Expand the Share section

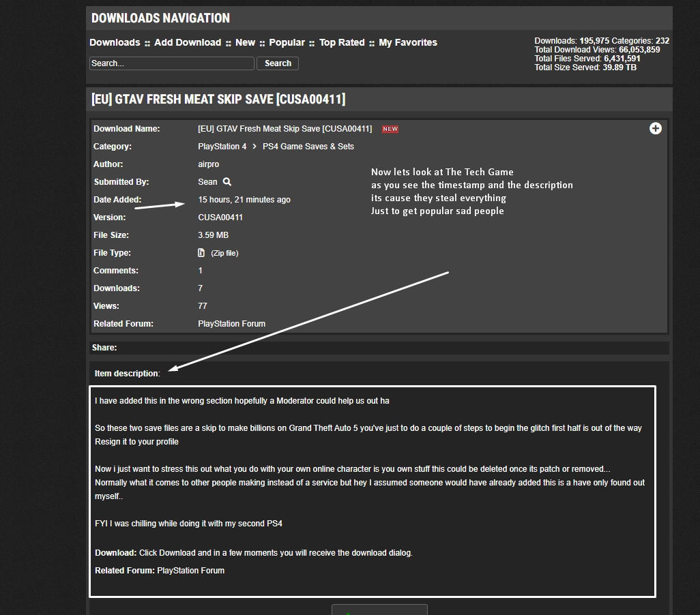point(104,348)
